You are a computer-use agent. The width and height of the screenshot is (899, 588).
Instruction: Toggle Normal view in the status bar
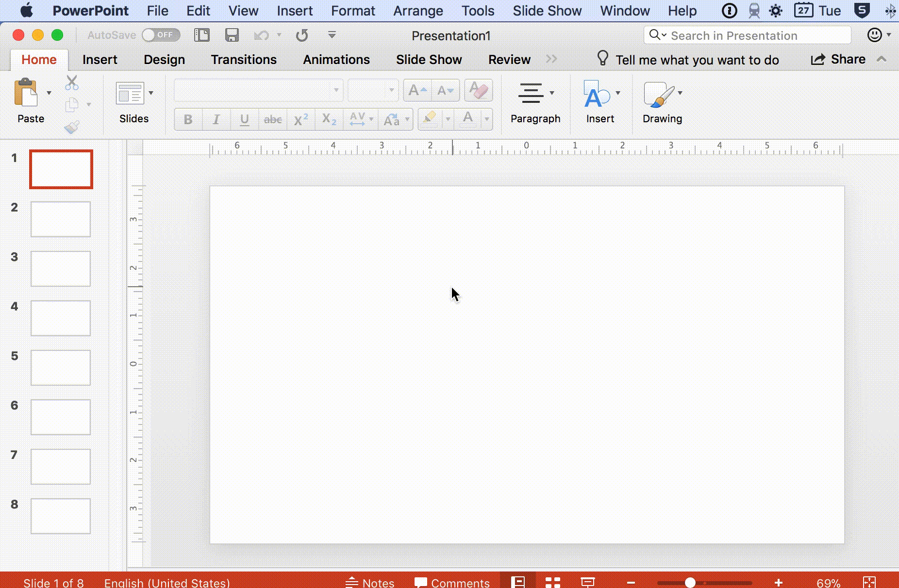518,583
